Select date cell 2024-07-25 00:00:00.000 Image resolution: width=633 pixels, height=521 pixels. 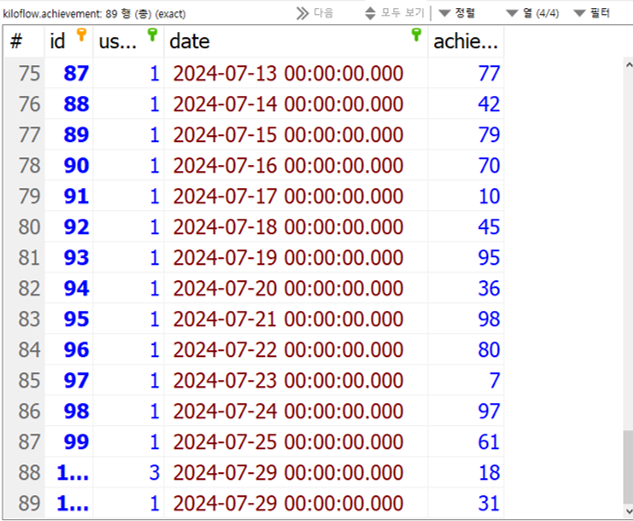[x=296, y=441]
